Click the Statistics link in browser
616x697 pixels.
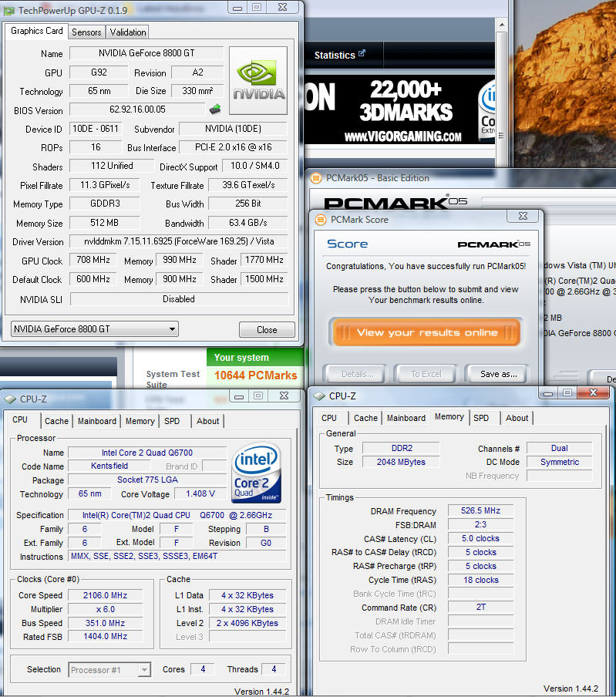335,55
